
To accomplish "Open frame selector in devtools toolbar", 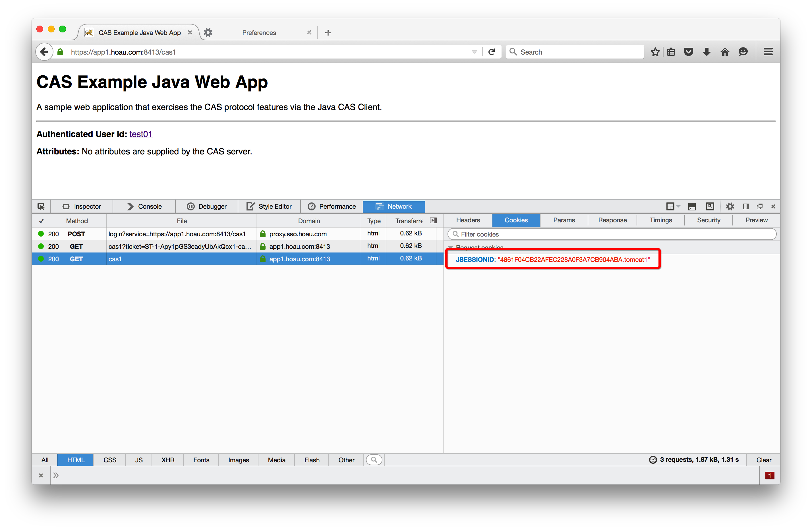I will tap(673, 206).
